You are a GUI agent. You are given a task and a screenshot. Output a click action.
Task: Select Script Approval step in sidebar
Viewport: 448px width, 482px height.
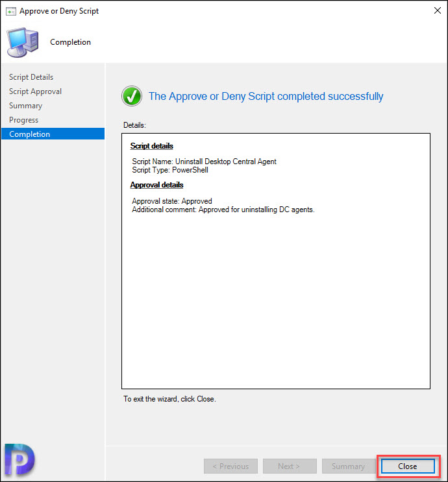[x=35, y=91]
